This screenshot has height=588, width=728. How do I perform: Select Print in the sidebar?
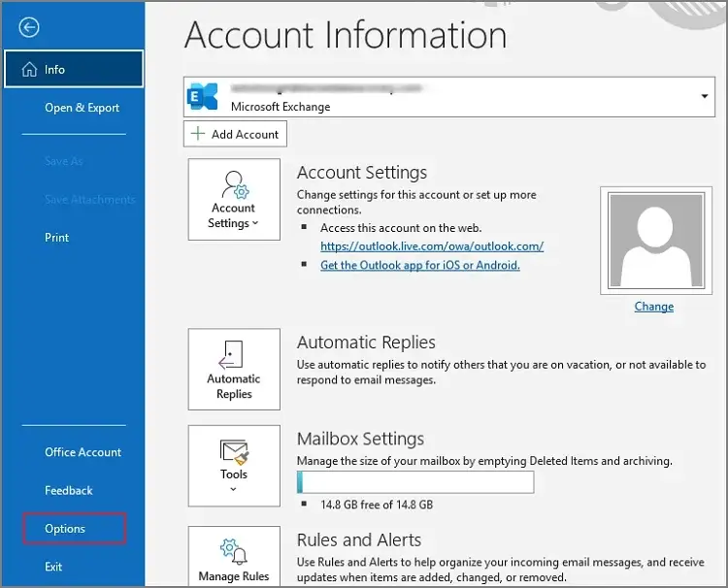click(57, 238)
